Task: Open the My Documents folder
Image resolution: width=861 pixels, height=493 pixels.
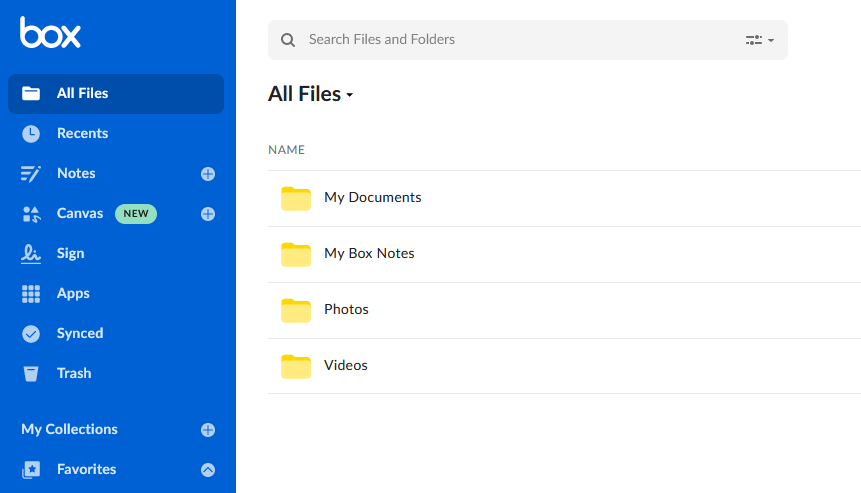Action: click(x=372, y=198)
